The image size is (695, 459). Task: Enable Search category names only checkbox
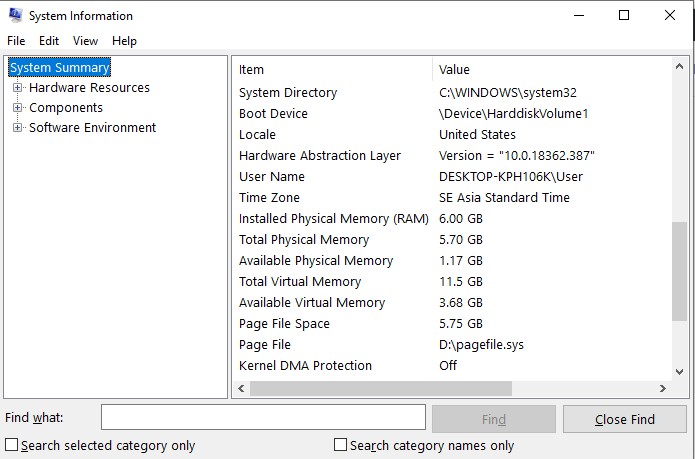(340, 444)
